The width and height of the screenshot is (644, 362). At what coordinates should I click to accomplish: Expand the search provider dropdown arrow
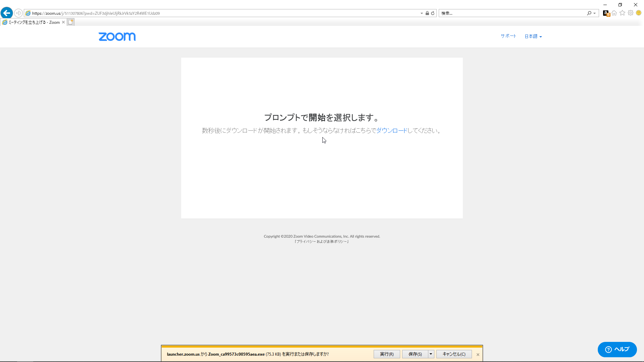point(595,13)
